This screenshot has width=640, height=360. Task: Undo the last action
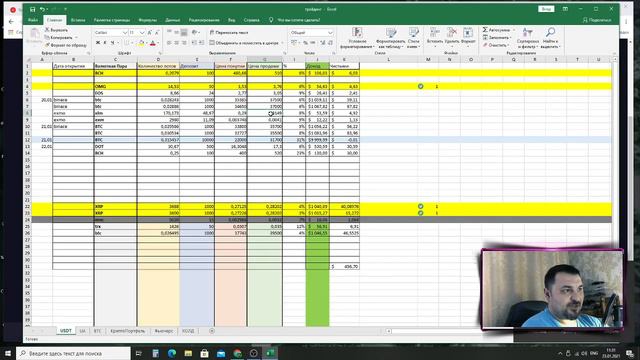point(42,9)
